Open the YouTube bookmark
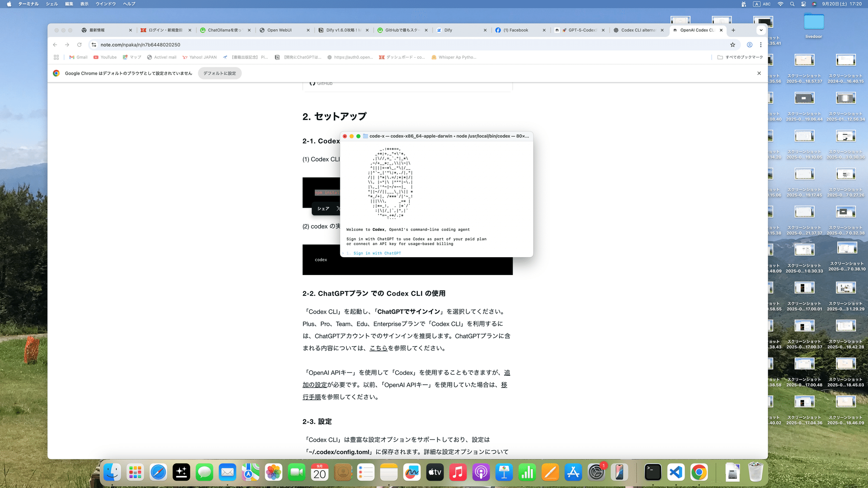This screenshot has width=868, height=488. coord(105,57)
